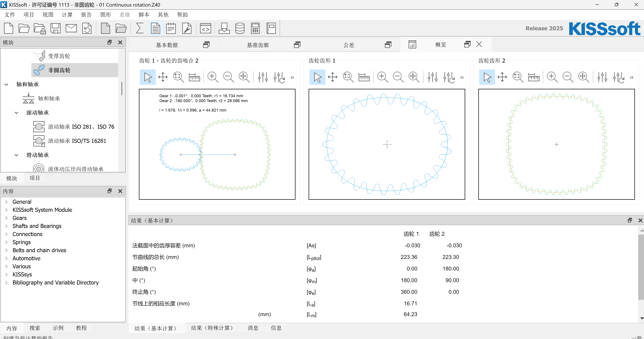Undock the 结果 results panel

pyautogui.click(x=630, y=220)
